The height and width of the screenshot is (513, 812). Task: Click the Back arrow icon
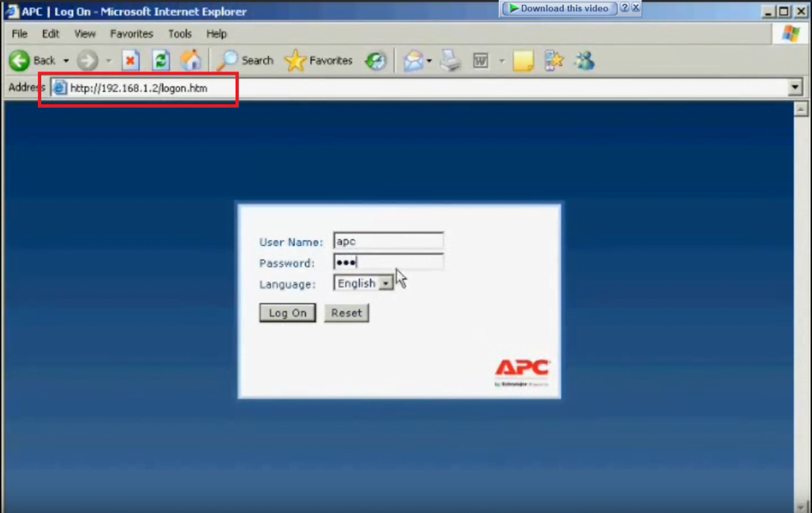20,60
